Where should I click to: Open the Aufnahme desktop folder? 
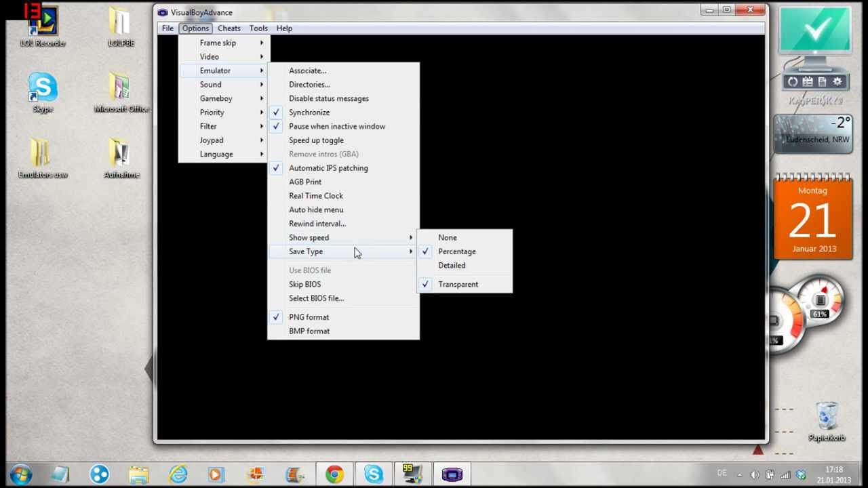[x=121, y=159]
